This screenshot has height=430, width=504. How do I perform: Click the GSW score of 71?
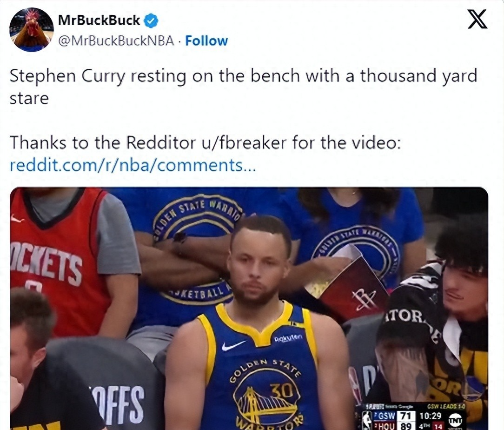[405, 416]
